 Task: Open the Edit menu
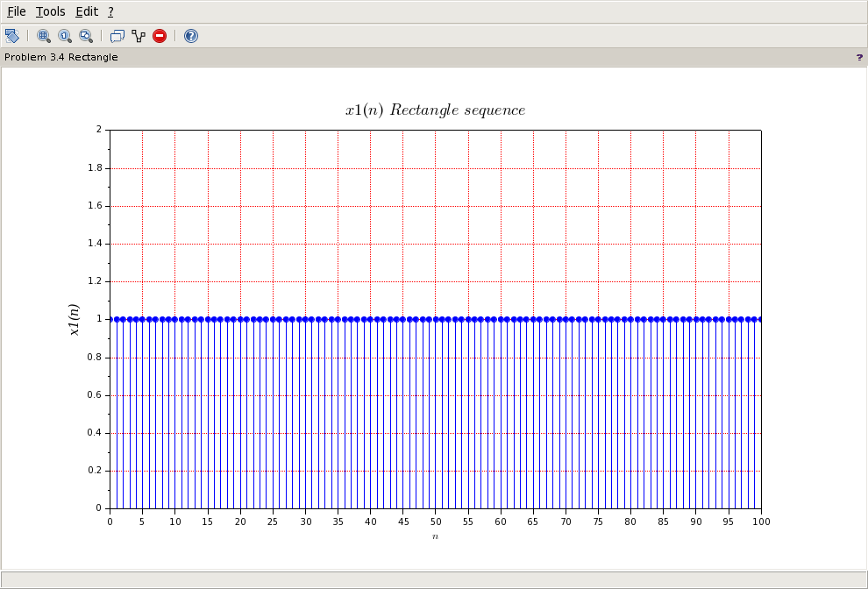point(87,11)
